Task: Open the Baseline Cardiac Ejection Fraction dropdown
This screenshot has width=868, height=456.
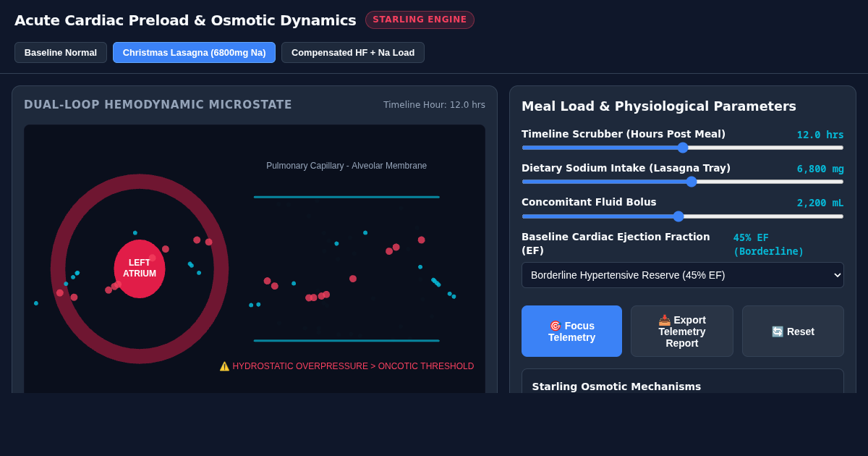Action: click(683, 275)
